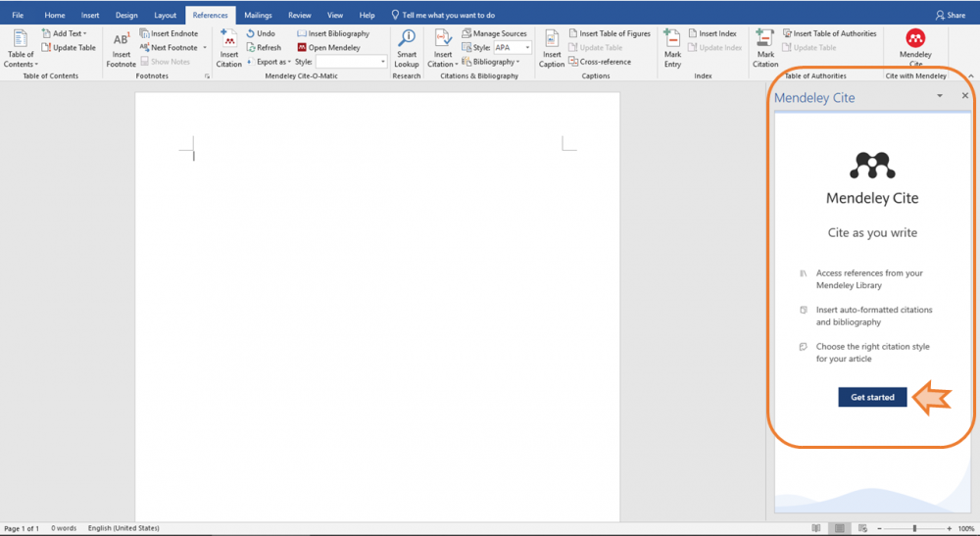Switch to the Layout tab
Screen dimensions: 980x536
click(x=165, y=15)
